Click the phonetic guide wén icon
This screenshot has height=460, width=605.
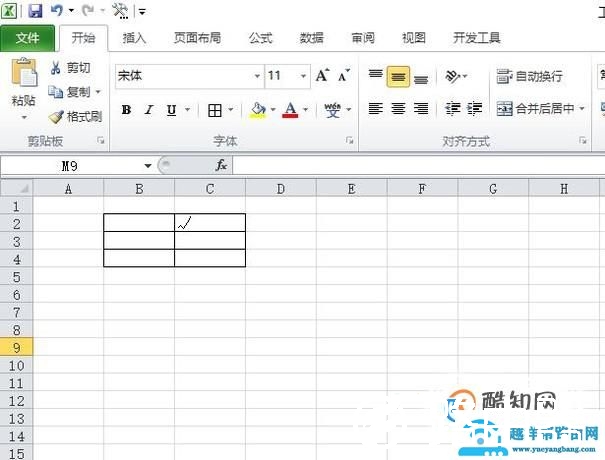point(332,110)
